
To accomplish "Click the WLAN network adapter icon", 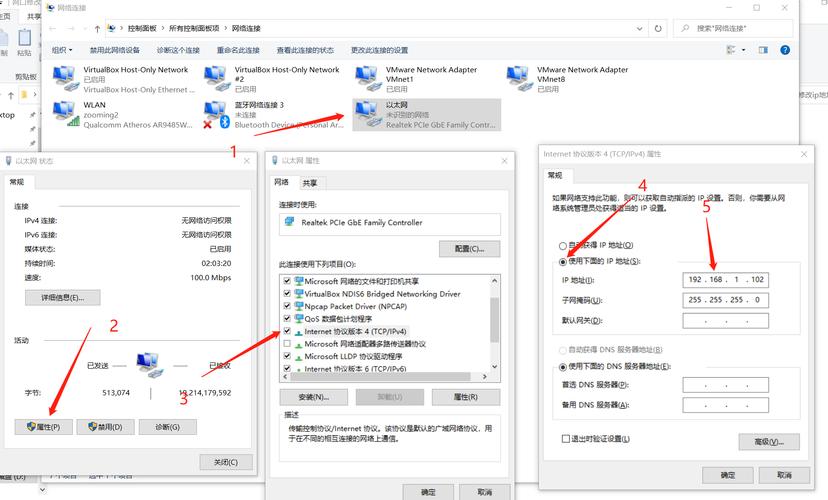I will (67, 113).
